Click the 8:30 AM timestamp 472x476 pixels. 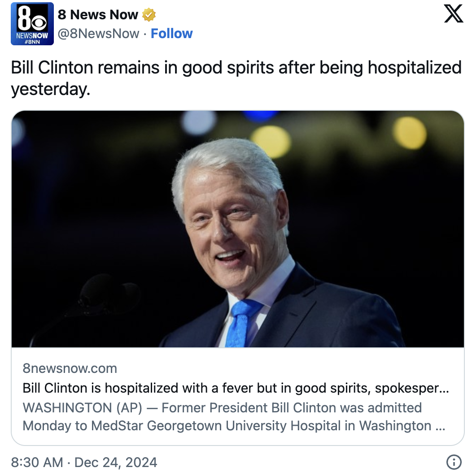37,462
